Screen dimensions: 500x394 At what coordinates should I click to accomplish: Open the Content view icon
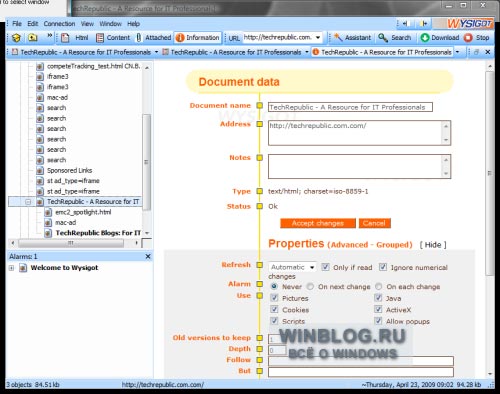[100, 38]
